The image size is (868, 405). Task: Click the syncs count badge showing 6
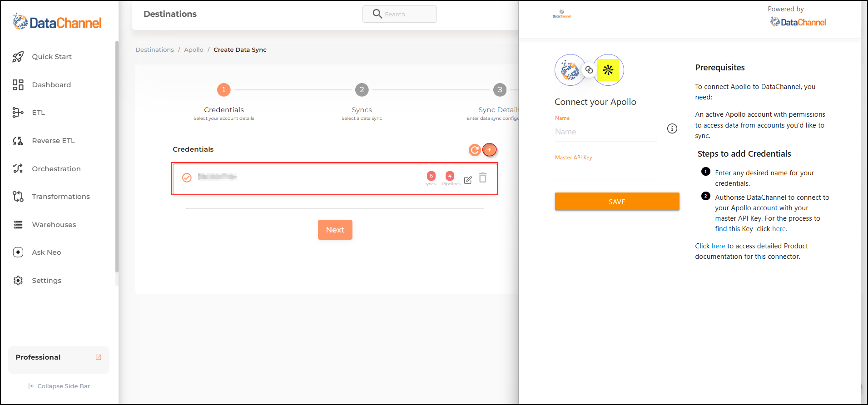pyautogui.click(x=431, y=176)
